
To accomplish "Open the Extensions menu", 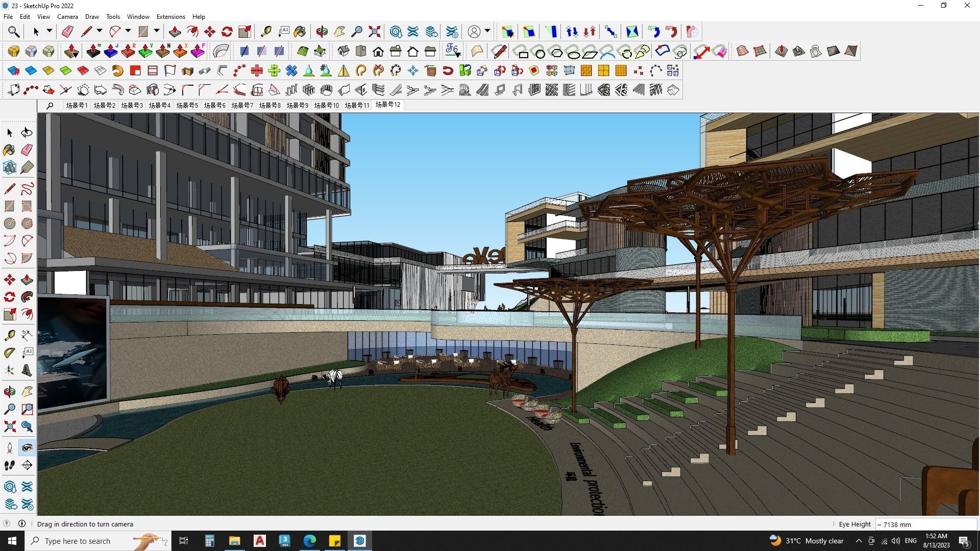I will (170, 16).
